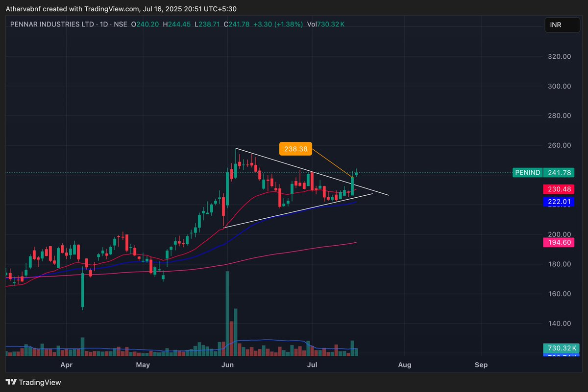Click the 200.00 price axis level
This screenshot has width=588, height=392.
coord(559,234)
